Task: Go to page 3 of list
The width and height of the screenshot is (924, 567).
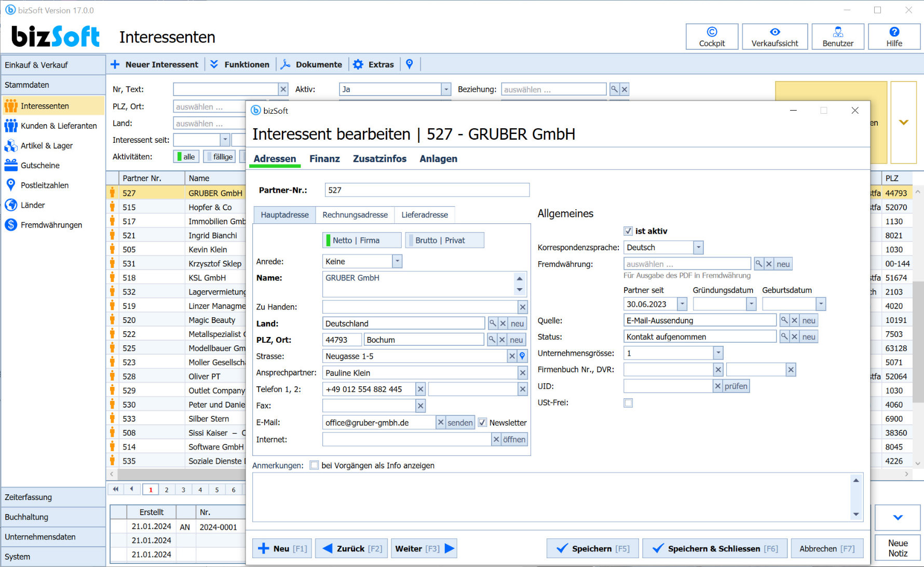Action: click(x=183, y=490)
